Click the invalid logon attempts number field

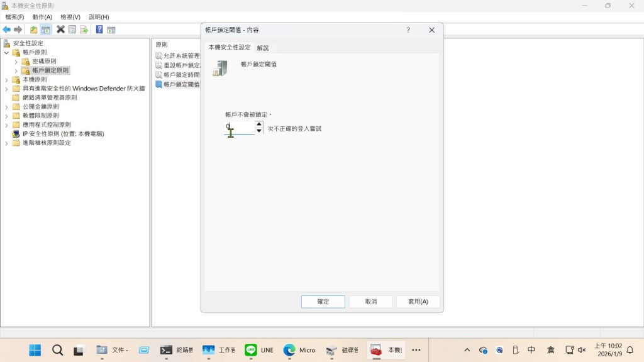point(239,128)
